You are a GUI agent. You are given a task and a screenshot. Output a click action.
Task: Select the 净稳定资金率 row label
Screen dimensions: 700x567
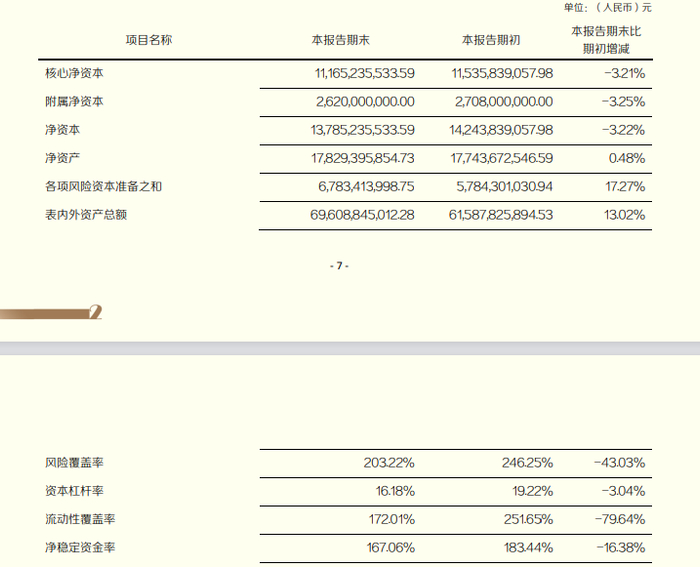click(80, 547)
